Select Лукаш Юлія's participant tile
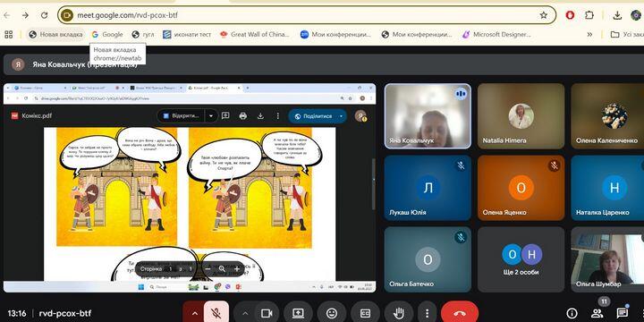The width and height of the screenshot is (644, 322). (428, 188)
